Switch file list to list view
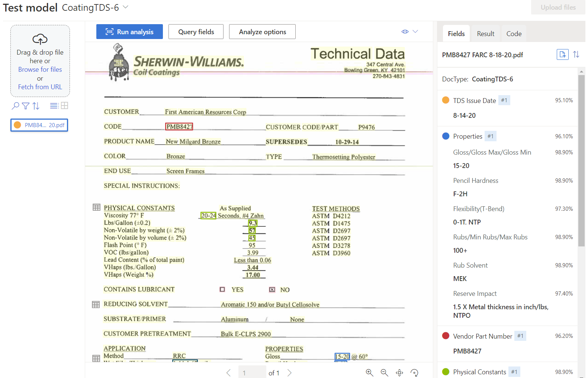This screenshot has height=378, width=588. [54, 106]
